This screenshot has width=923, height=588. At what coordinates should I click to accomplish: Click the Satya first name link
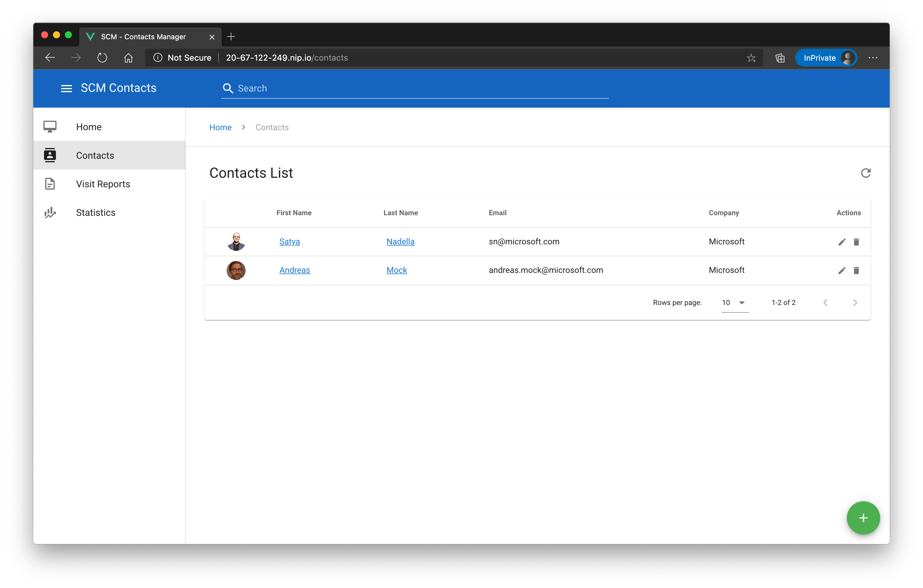(289, 241)
